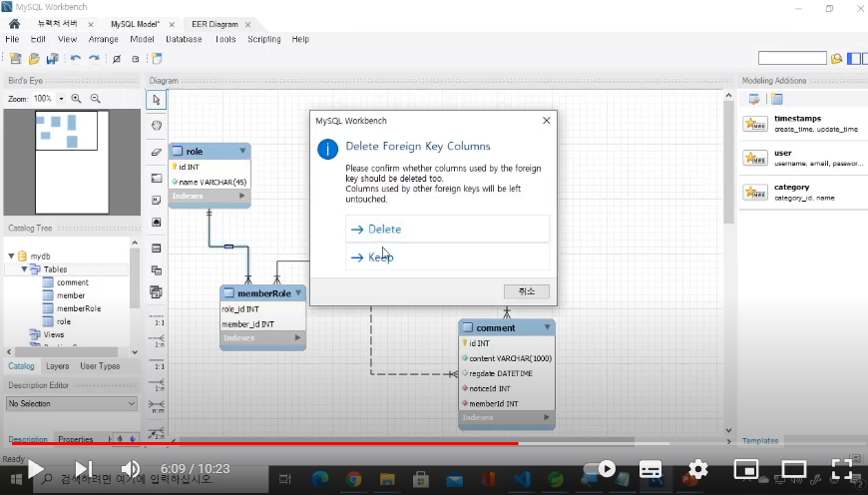
Task: Click the New Model toolbar icon
Action: [x=16, y=59]
